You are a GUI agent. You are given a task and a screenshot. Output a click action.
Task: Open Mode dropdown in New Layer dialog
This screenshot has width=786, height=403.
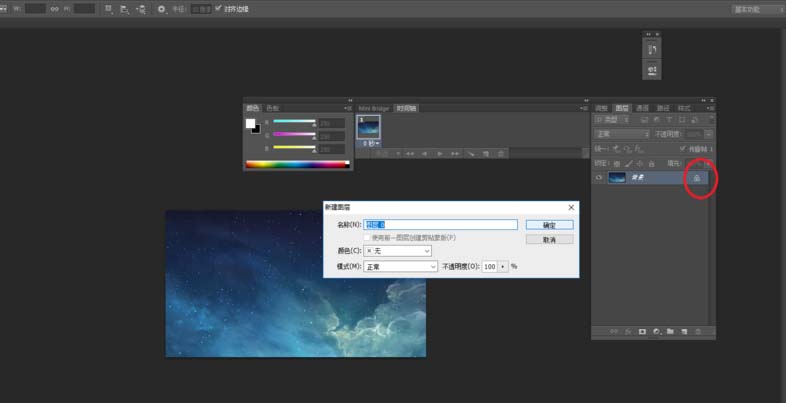point(401,267)
